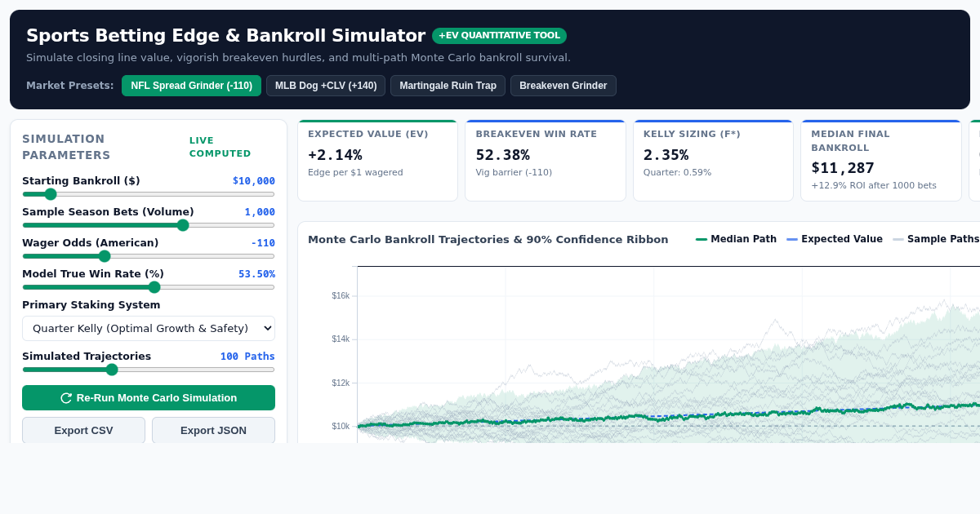Click the -110 wager odds value

263,243
